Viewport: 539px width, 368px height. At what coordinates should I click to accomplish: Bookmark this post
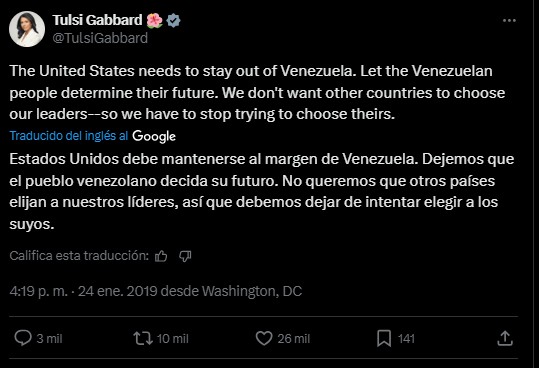tap(384, 338)
